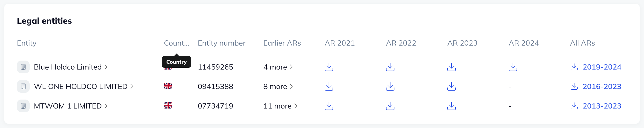The image size is (644, 128).
Task: Download all ARs 2019-2024 for Blue Holdco
Action: [x=596, y=67]
